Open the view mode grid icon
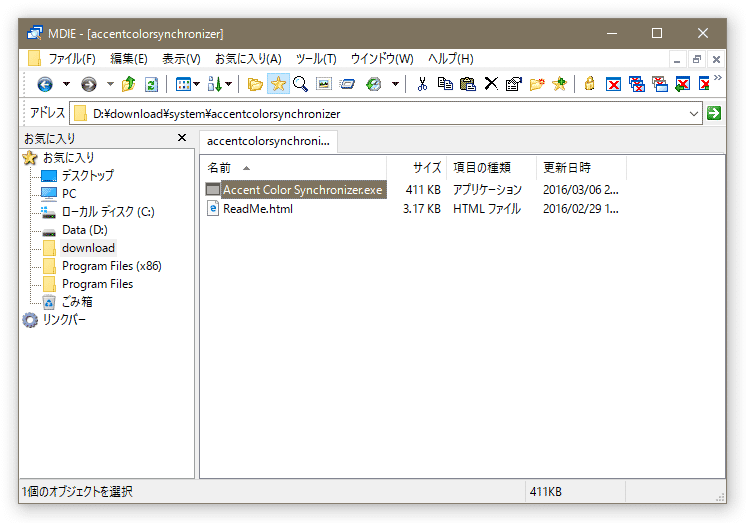 183,84
